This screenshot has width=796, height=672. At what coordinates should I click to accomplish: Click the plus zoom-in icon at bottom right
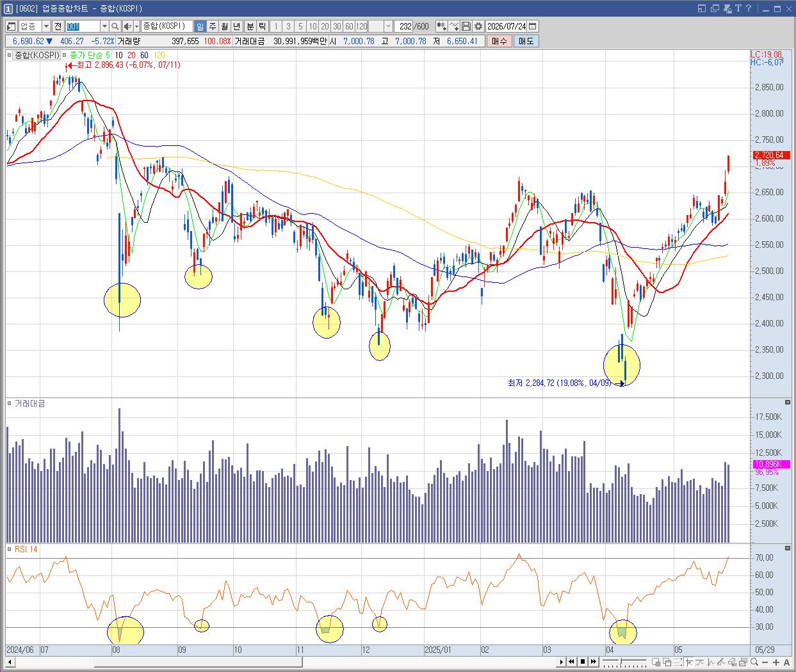point(776,662)
